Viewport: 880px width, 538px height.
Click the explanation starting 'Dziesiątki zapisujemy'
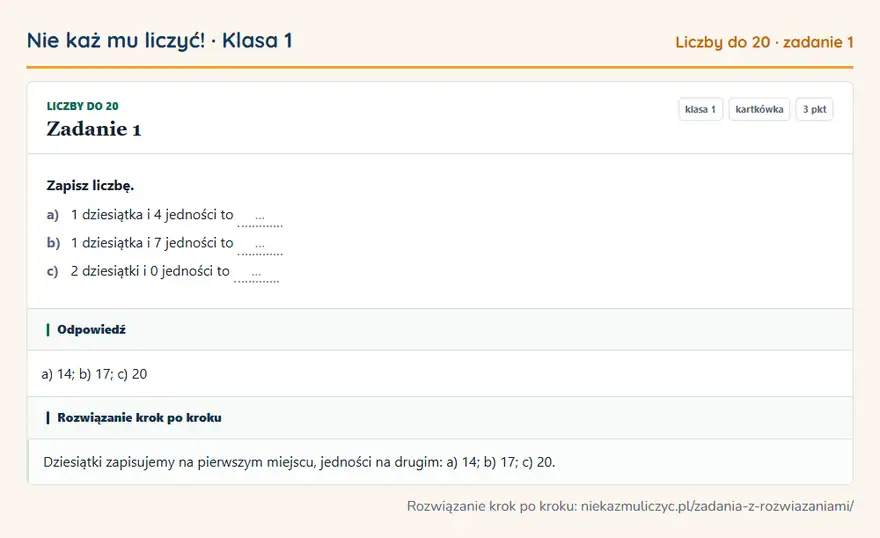coord(299,462)
